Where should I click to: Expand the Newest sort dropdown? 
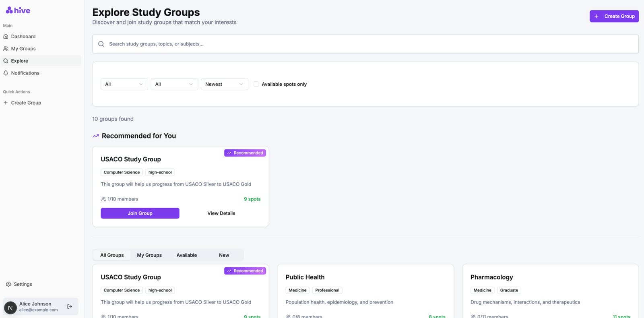[x=224, y=84]
